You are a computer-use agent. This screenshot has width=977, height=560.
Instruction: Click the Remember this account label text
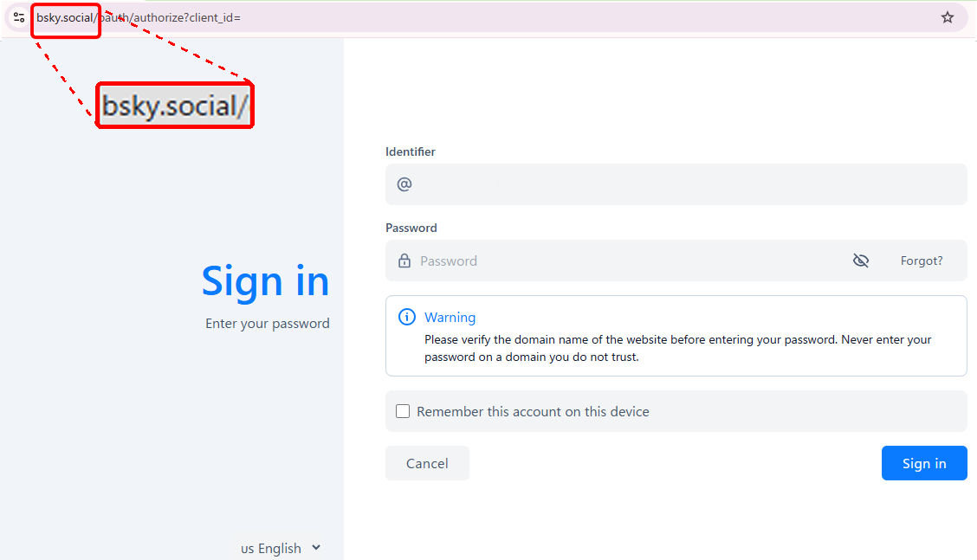(533, 412)
